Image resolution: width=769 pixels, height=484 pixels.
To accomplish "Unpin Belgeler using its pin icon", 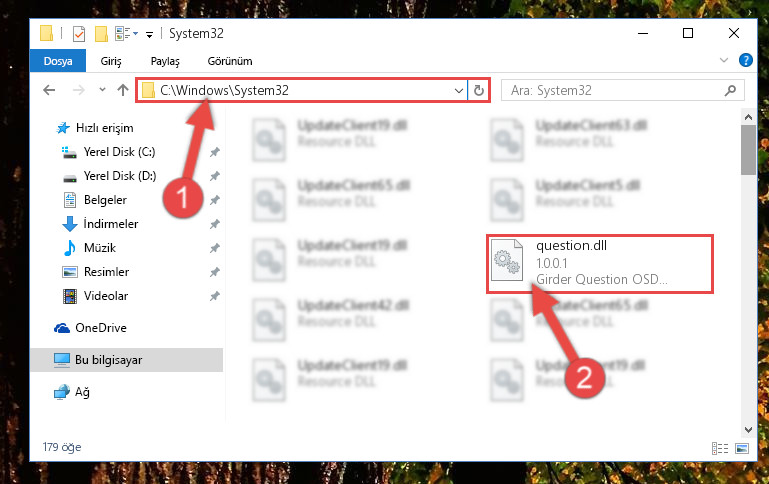I will coord(214,200).
